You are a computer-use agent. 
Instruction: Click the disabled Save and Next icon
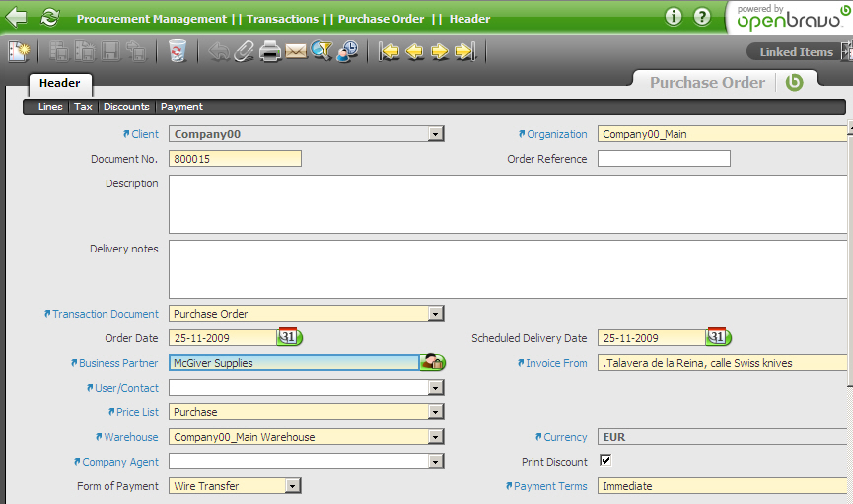coord(136,51)
